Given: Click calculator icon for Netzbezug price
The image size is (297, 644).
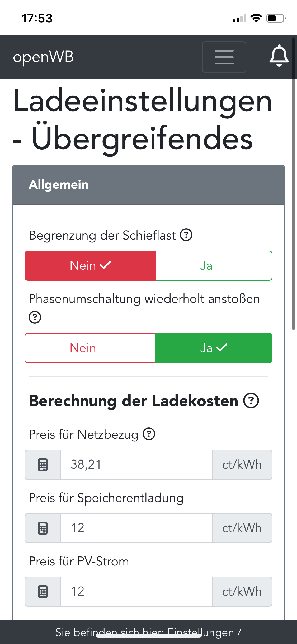Looking at the screenshot, I should [x=43, y=465].
